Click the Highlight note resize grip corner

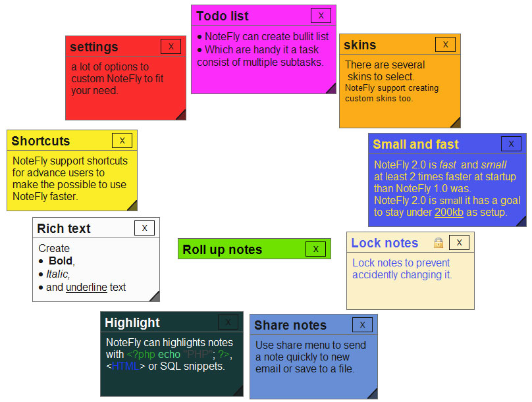tap(238, 392)
